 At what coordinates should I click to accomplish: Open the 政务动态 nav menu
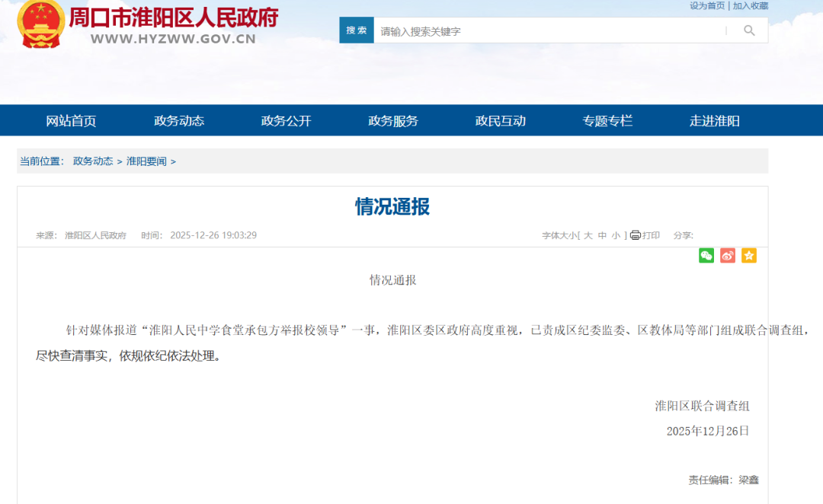(179, 121)
